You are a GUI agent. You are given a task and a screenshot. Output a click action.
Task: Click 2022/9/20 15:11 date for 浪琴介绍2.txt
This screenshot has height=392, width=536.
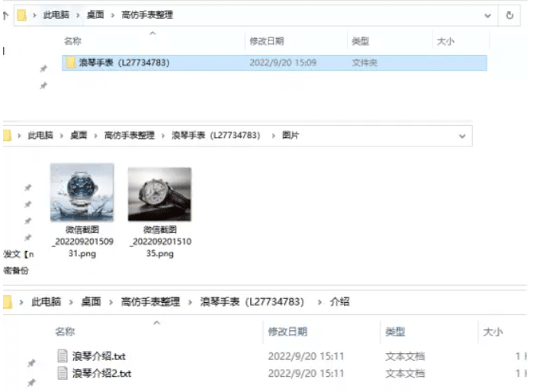[x=306, y=373]
